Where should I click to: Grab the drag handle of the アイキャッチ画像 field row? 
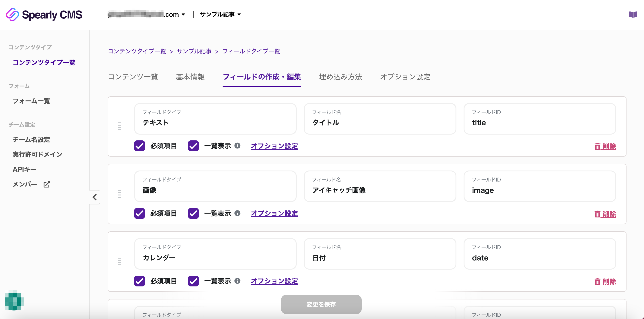click(119, 194)
